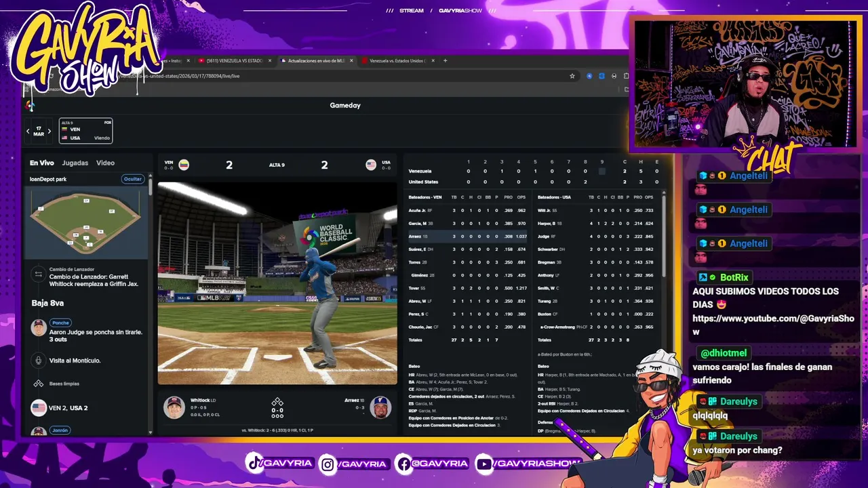Click the Visita al Montículo microphone icon
Viewport: 868px width, 488px height.
39,361
